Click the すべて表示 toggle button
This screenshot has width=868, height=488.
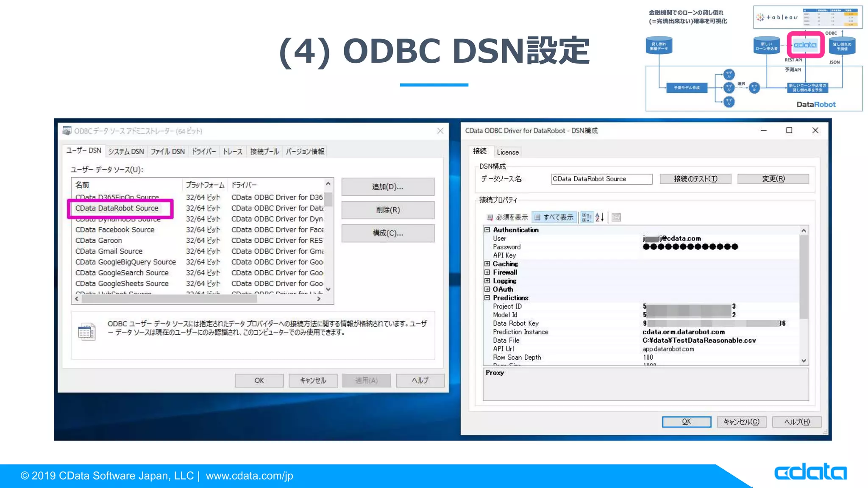click(x=554, y=217)
